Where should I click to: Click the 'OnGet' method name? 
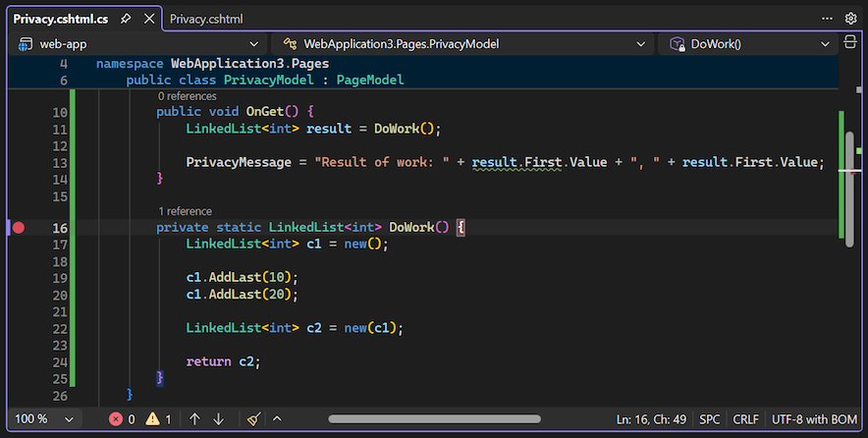point(265,112)
